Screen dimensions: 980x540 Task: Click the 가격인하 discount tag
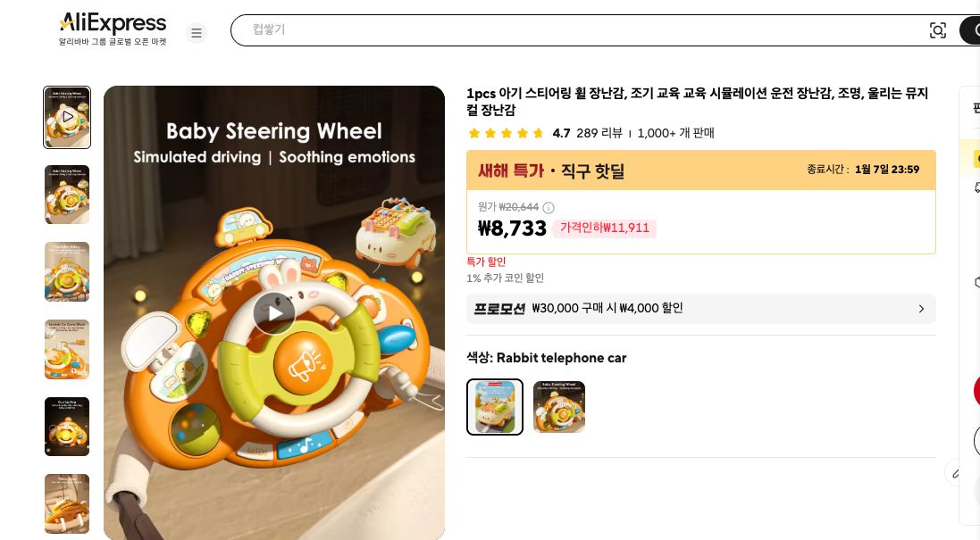(x=605, y=228)
